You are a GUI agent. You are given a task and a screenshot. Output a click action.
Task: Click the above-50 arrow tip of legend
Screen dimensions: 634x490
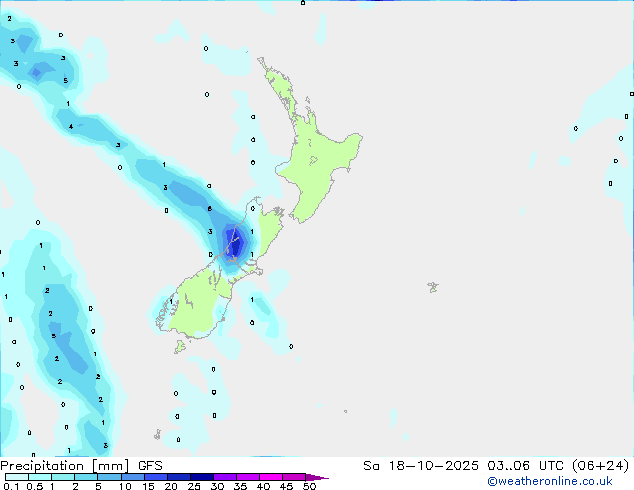pyautogui.click(x=317, y=477)
